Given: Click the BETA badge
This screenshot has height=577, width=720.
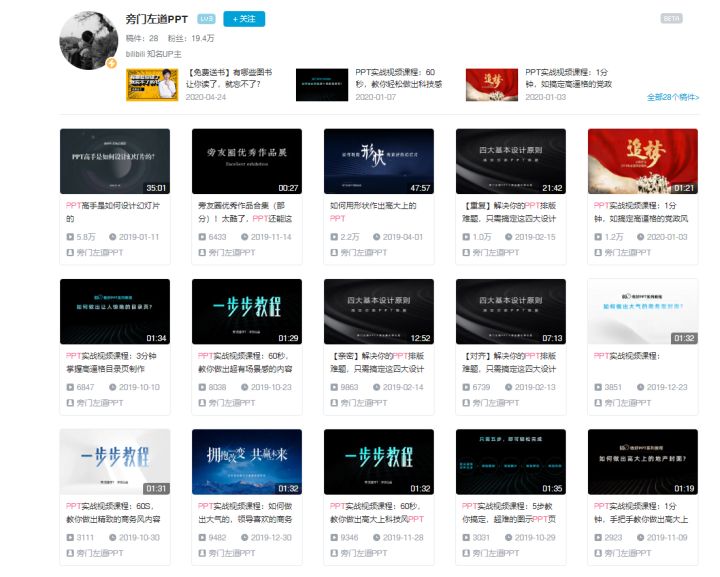Looking at the screenshot, I should [671, 18].
